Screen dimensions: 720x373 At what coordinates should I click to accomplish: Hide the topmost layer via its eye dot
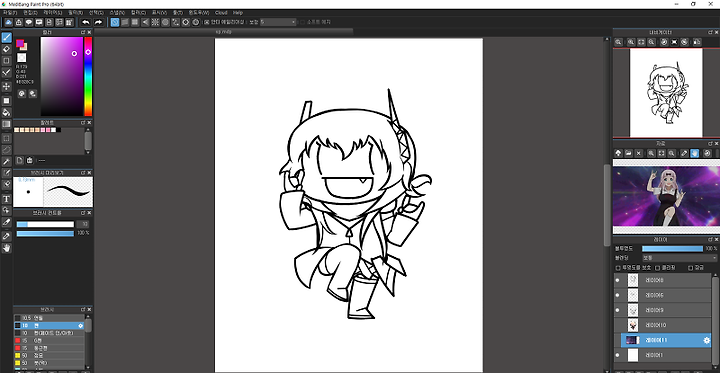[x=617, y=280]
